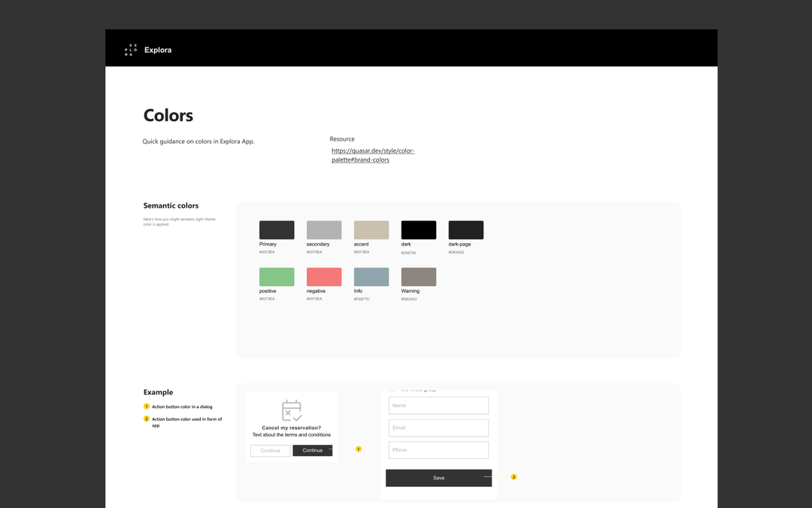This screenshot has height=508, width=812.
Task: Click the Save button
Action: pyautogui.click(x=438, y=477)
